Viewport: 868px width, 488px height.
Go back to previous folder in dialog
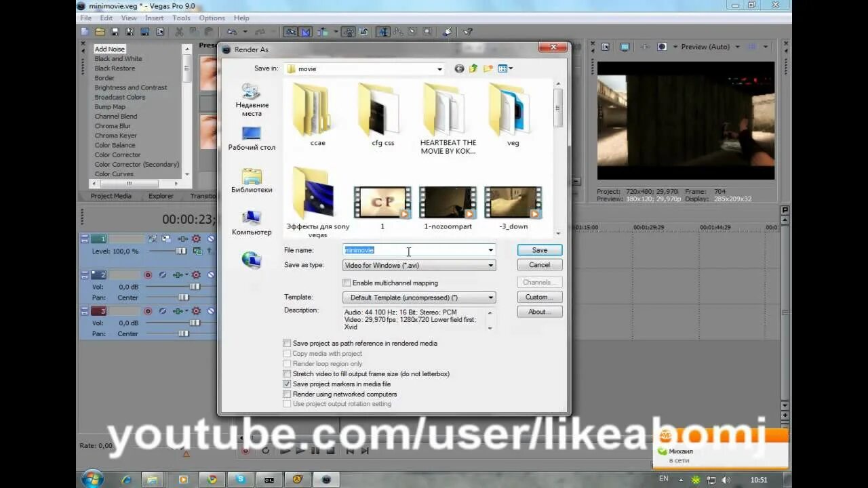(x=459, y=68)
